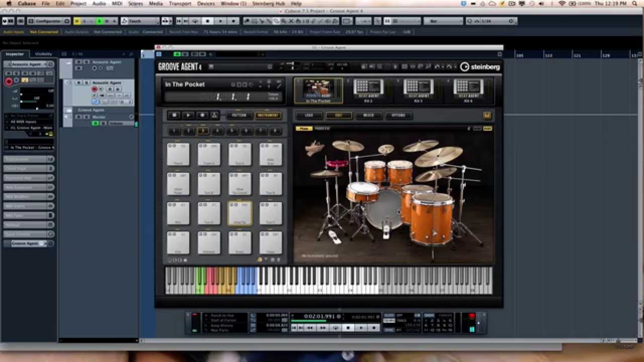Select pad group 3
This screenshot has height=362, width=644.
[203, 131]
